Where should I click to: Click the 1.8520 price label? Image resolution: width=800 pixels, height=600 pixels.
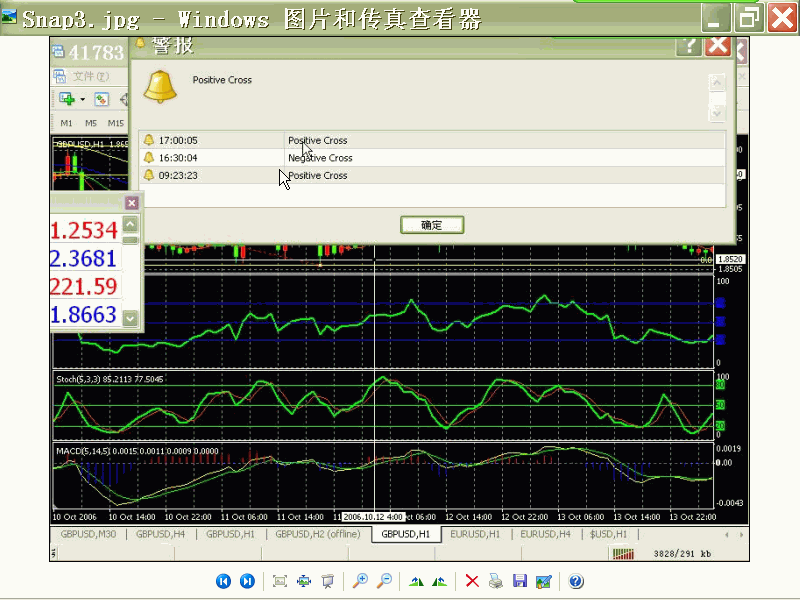pos(730,259)
